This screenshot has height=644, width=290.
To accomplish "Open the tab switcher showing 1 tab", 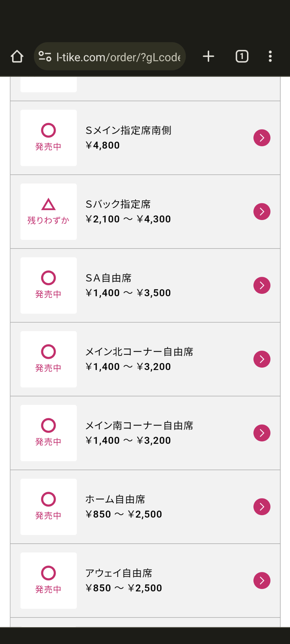I will (x=242, y=56).
